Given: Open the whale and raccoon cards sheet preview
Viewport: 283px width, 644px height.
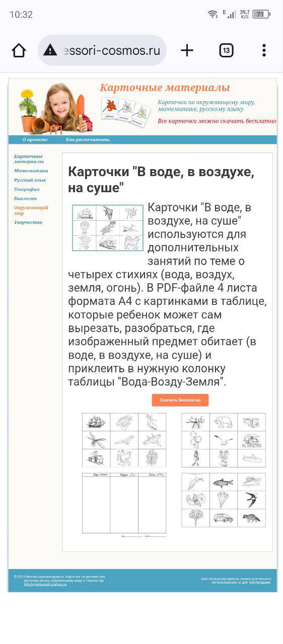Looking at the screenshot, I should click(x=224, y=500).
